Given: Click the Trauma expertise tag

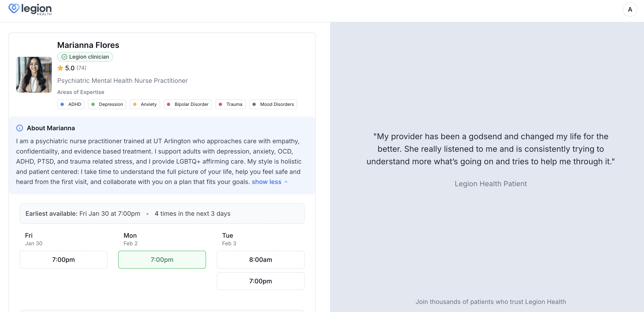Looking at the screenshot, I should tap(230, 105).
